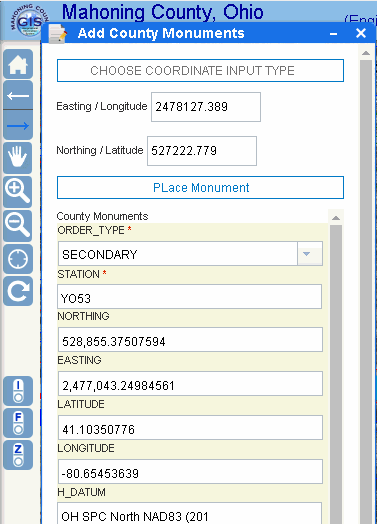Toggle the I switch in left toolbar
Viewport: 377px width, 524px height.
pyautogui.click(x=18, y=391)
